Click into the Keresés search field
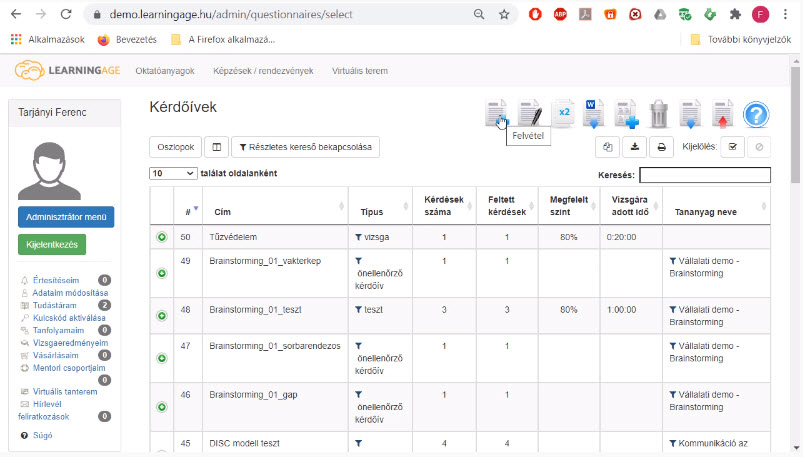This screenshot has height=457, width=803. point(705,175)
